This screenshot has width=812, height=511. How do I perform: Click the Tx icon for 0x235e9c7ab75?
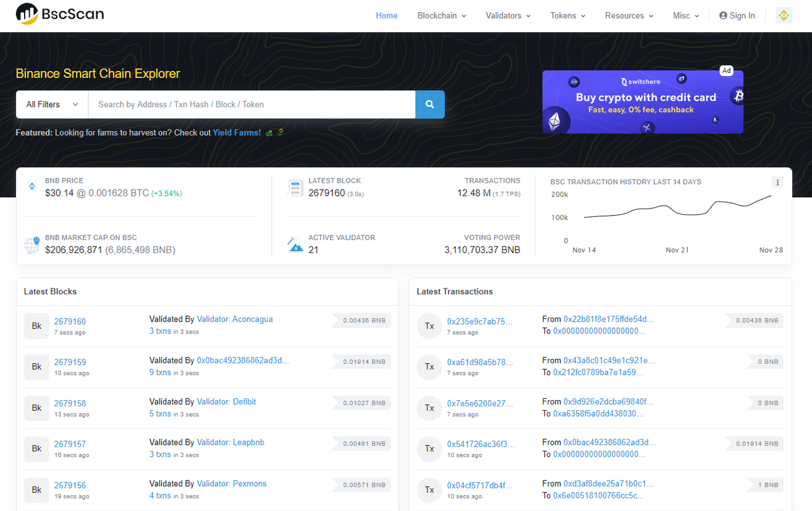429,326
